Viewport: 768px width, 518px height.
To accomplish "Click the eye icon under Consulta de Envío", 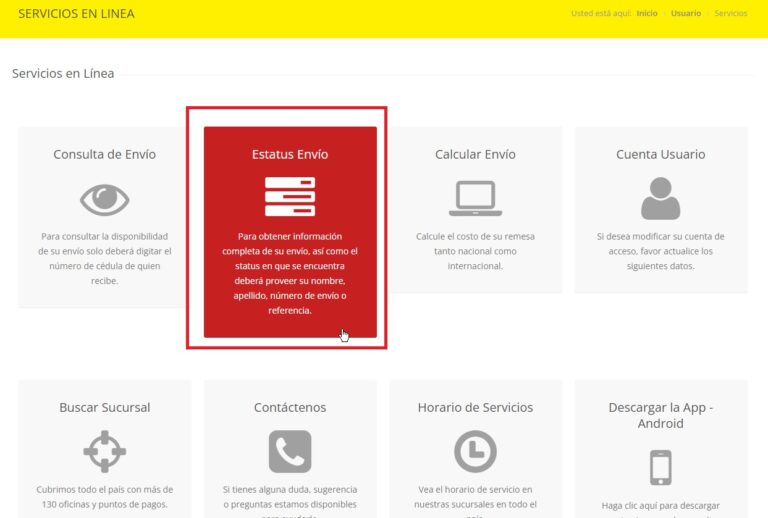I will [x=104, y=200].
